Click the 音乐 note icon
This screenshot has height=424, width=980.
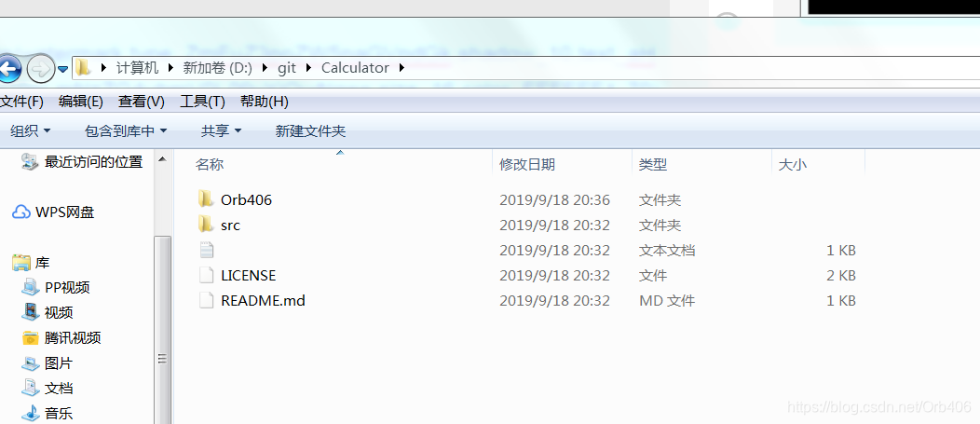(x=30, y=413)
